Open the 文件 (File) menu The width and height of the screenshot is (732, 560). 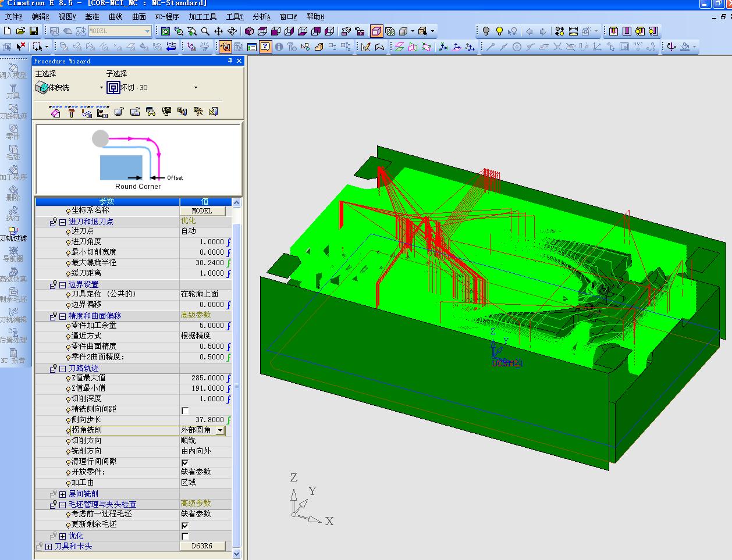click(13, 17)
